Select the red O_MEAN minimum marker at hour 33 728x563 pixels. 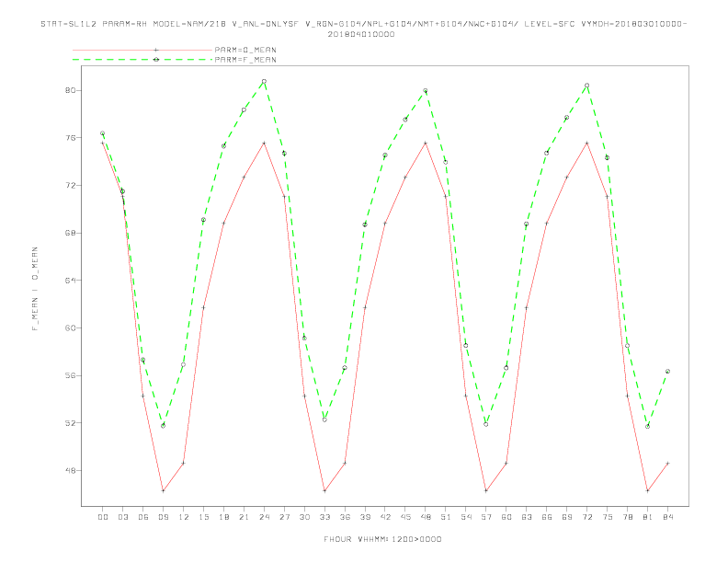(x=324, y=490)
